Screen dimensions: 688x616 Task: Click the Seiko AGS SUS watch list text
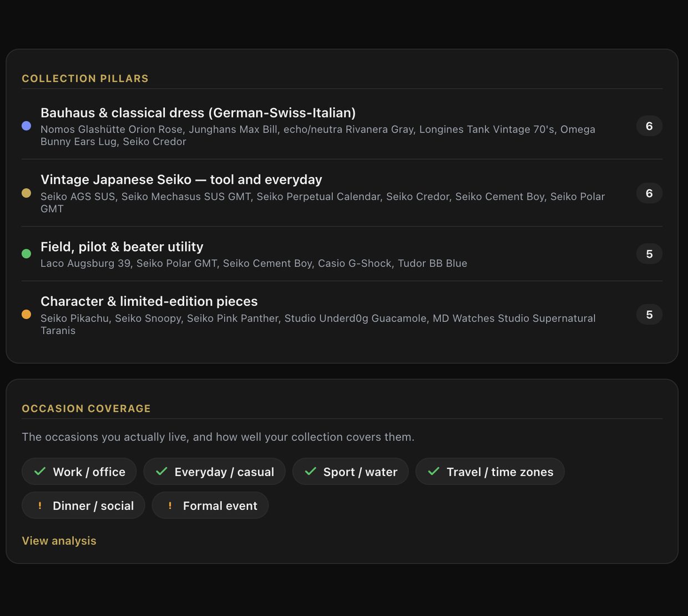tap(323, 203)
